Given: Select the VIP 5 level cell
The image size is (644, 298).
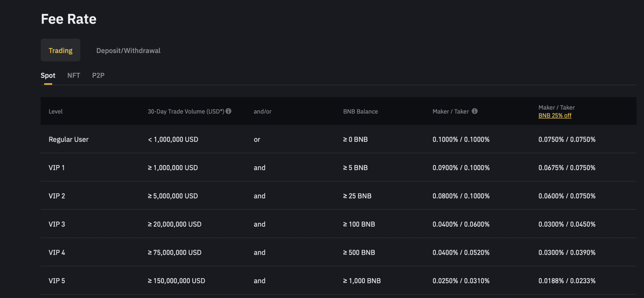Looking at the screenshot, I should 57,281.
